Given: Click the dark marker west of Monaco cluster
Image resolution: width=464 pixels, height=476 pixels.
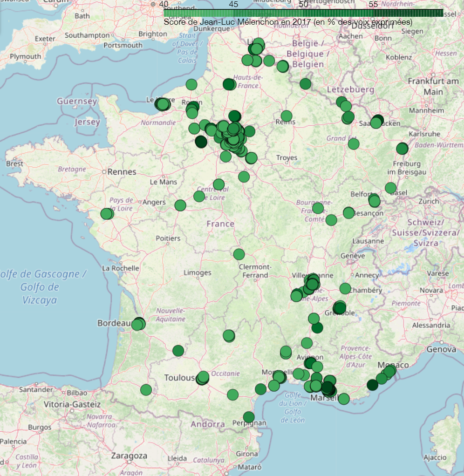Looking at the screenshot, I should [372, 385].
